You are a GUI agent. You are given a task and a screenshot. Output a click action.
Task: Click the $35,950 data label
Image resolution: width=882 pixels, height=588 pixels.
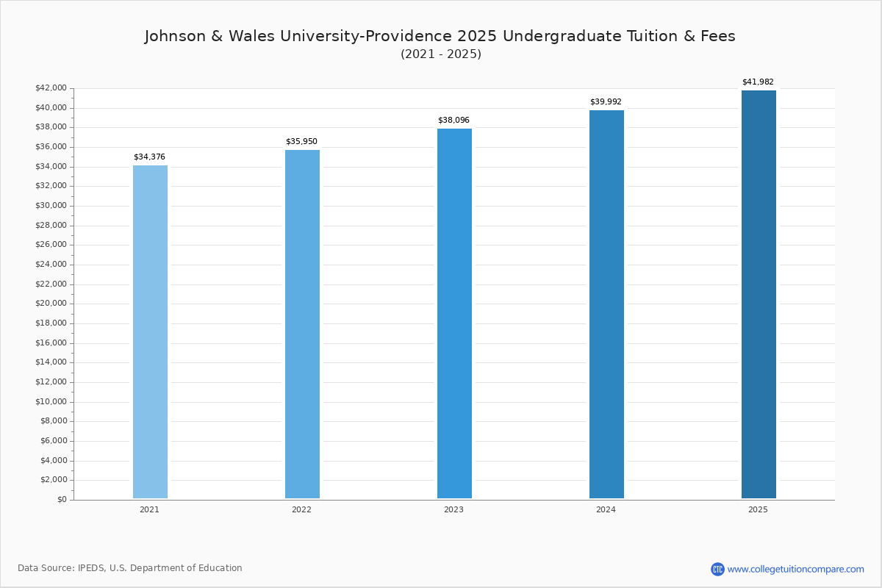coord(301,140)
